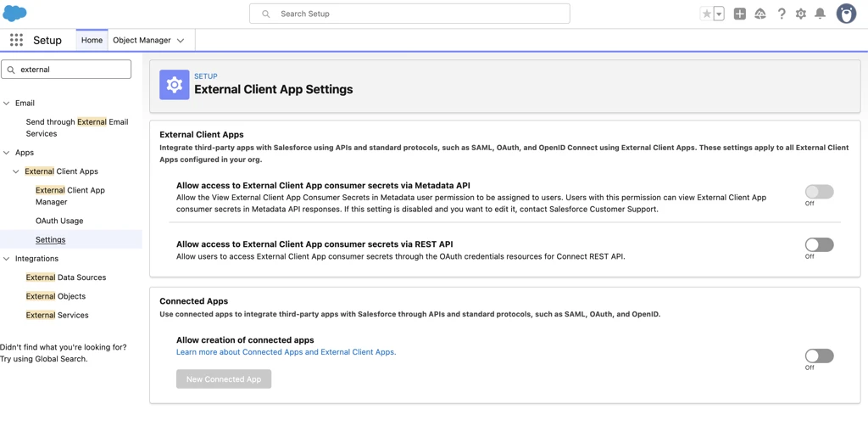Click the Integrations section label
Image resolution: width=868 pixels, height=426 pixels.
coord(36,259)
